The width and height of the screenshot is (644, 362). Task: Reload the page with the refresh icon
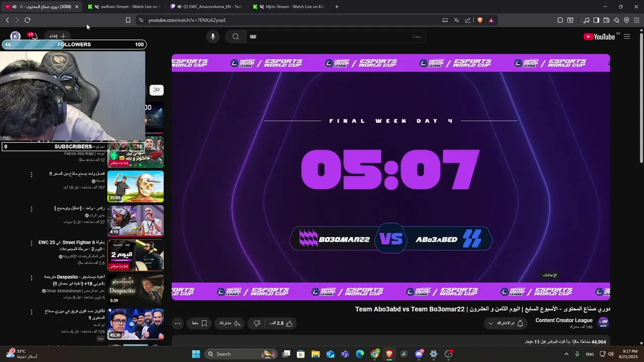click(27, 20)
